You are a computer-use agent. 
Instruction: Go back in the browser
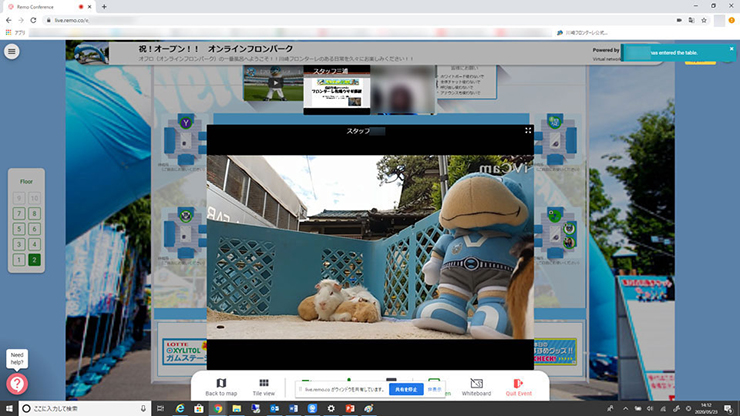(8, 20)
